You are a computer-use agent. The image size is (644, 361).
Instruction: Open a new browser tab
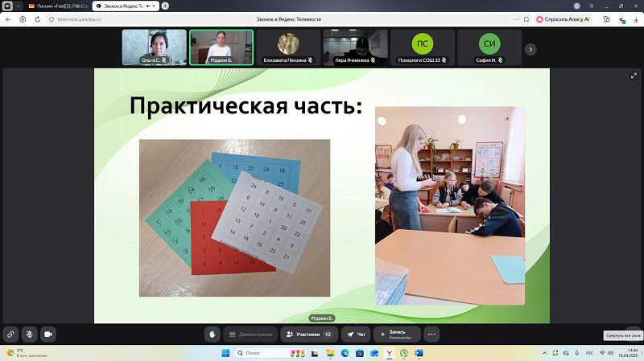click(165, 6)
